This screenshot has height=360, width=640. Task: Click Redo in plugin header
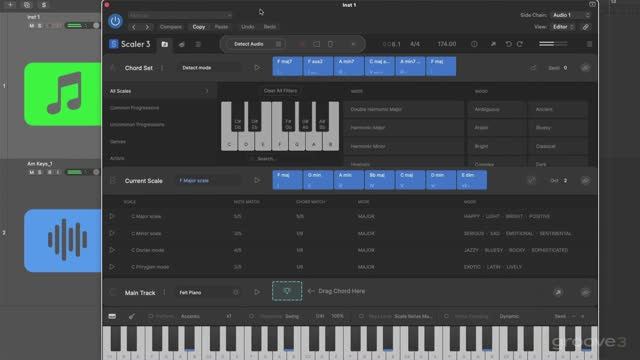(270, 27)
